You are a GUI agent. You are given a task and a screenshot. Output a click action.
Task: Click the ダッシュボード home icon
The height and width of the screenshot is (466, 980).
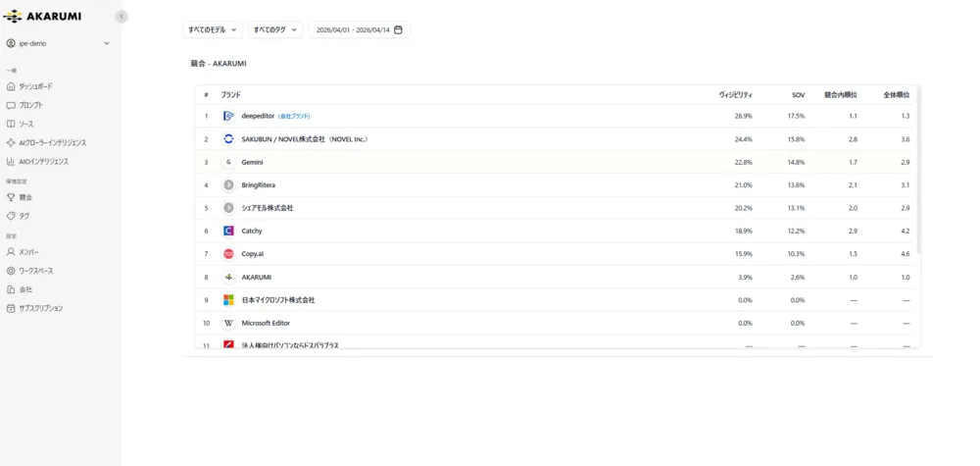[11, 86]
